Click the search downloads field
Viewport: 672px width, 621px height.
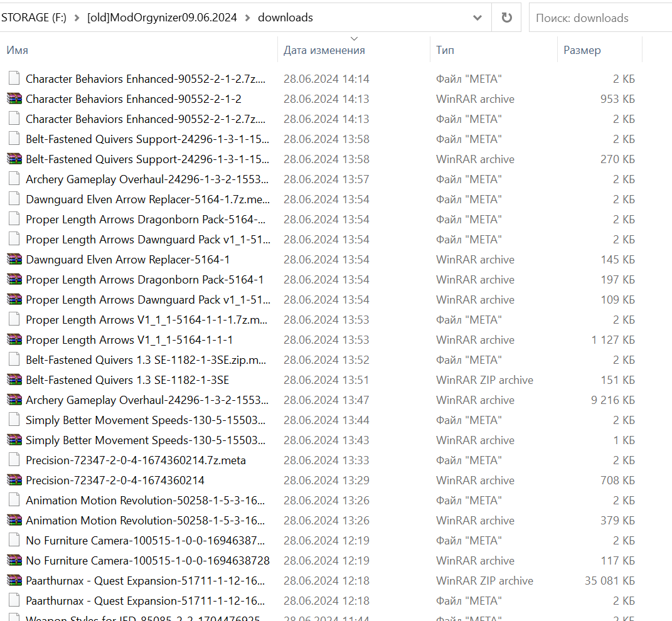[x=600, y=18]
